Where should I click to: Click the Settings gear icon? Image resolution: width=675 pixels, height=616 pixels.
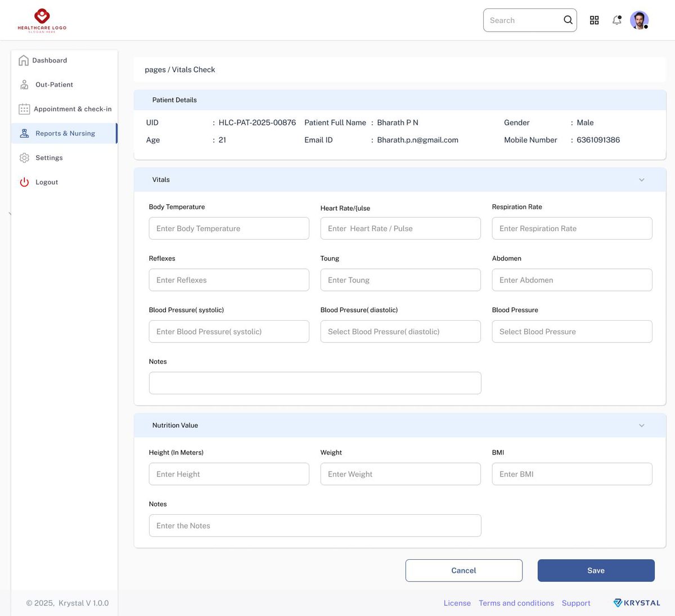pyautogui.click(x=24, y=158)
